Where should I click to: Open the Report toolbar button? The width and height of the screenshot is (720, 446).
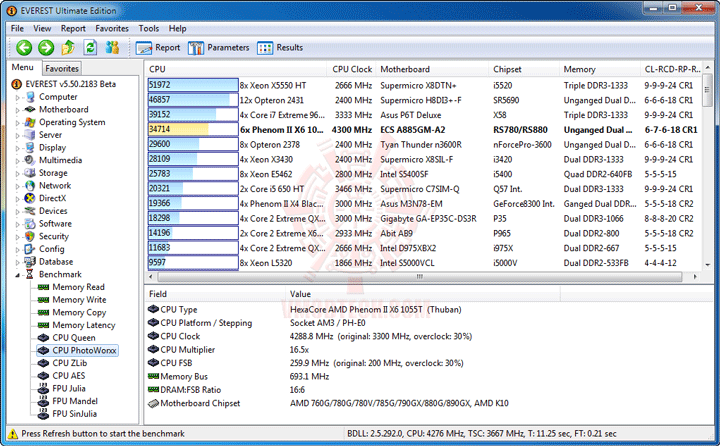[x=158, y=48]
